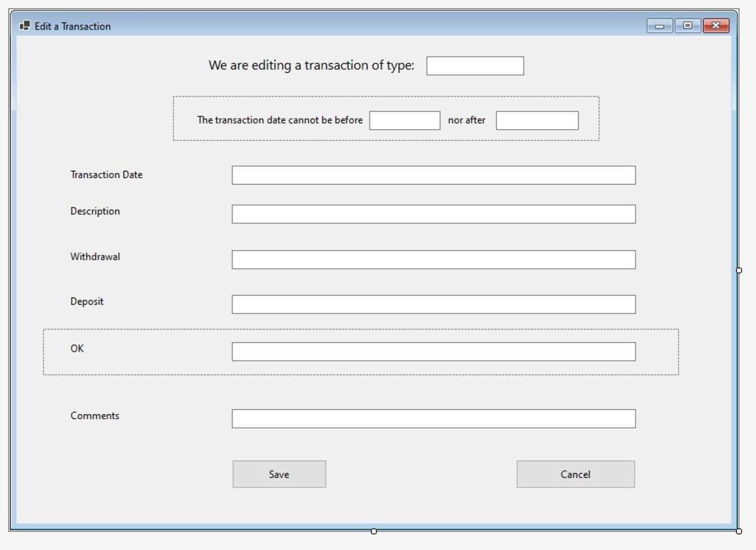
Task: Click the bottom-right corner resize handle
Action: tap(739, 531)
